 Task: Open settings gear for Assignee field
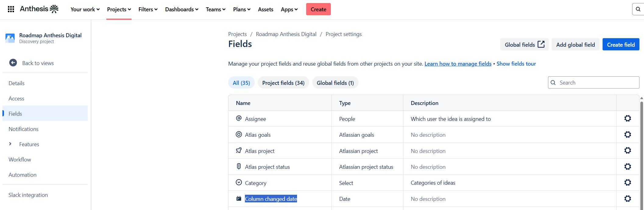(628, 118)
